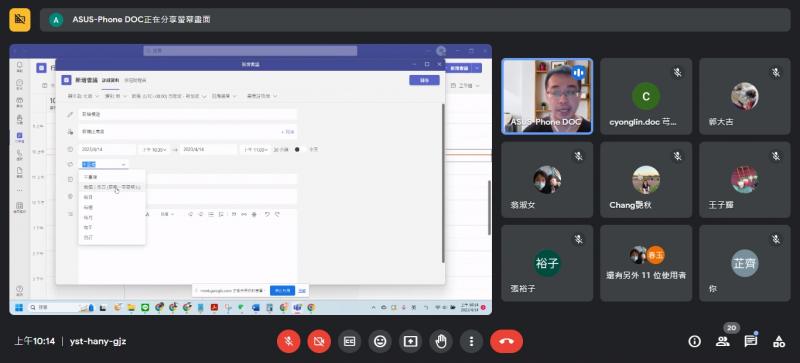Click the required attendees field in Teams form

click(187, 132)
